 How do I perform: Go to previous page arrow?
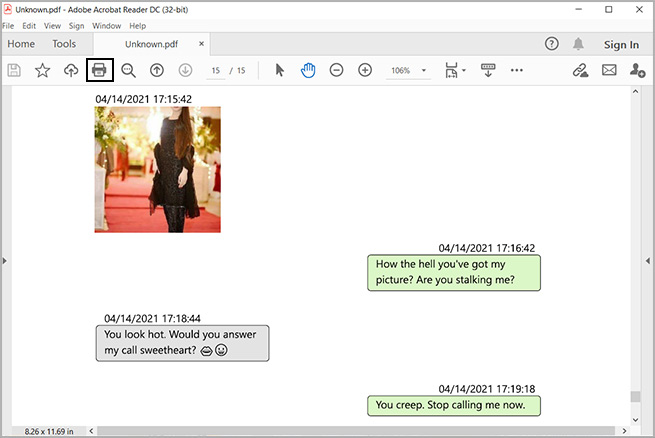[157, 70]
